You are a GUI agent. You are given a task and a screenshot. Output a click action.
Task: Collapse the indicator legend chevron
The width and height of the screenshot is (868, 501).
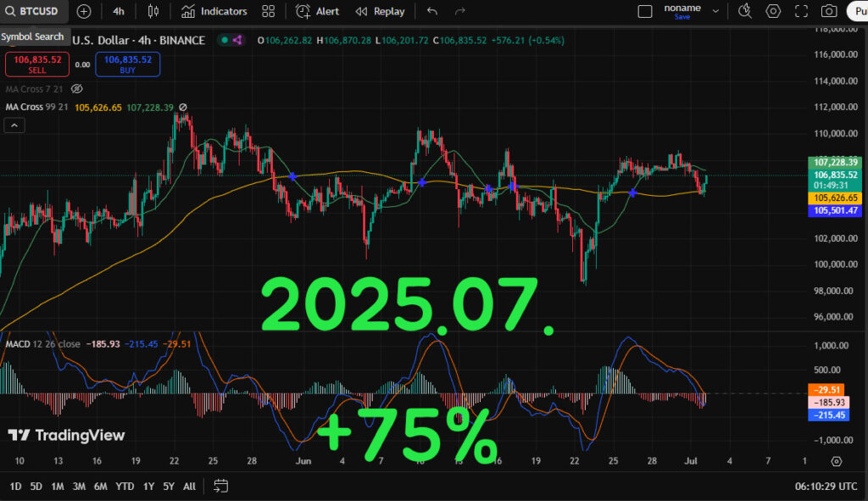[14, 125]
